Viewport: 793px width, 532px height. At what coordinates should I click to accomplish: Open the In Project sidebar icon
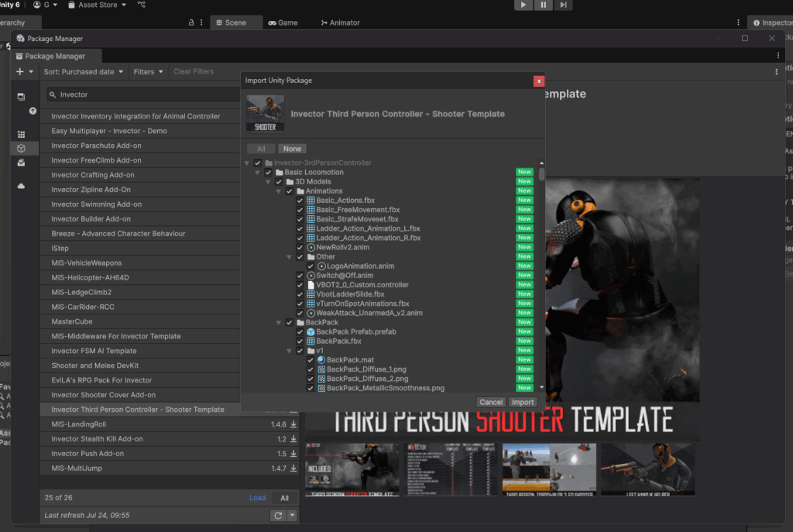tap(22, 96)
